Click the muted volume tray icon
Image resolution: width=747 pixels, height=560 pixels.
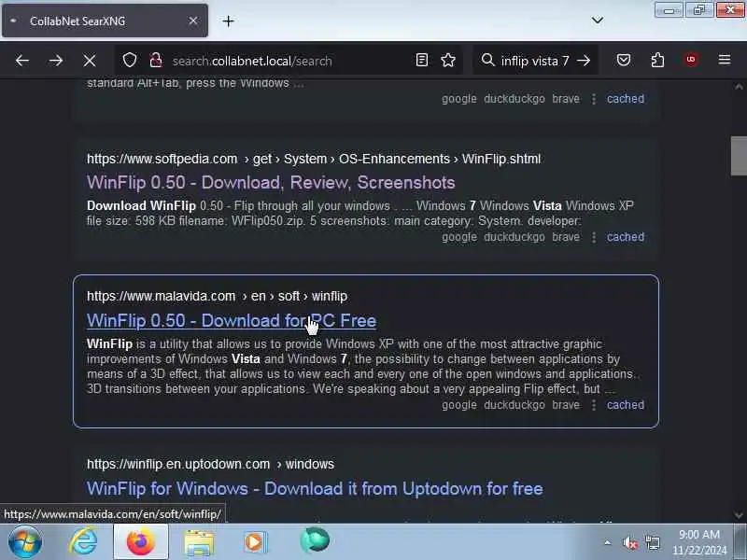(629, 542)
